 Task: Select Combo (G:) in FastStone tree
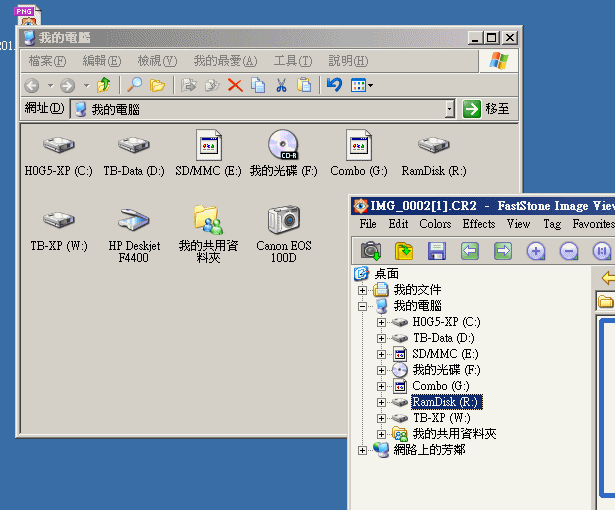click(x=441, y=386)
